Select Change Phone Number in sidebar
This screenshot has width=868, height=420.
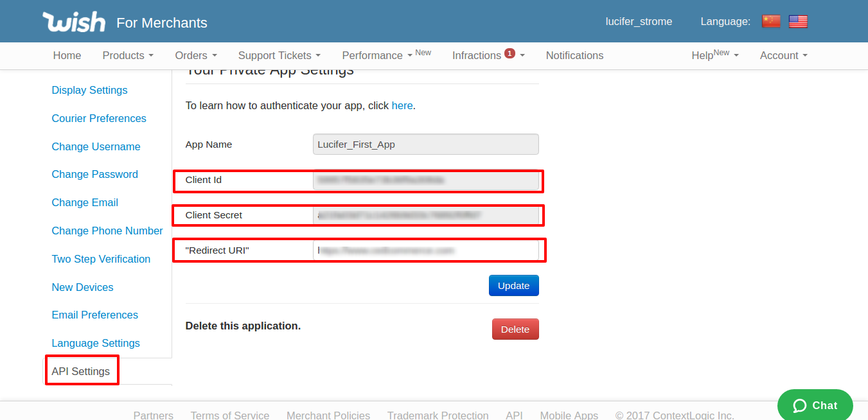(107, 231)
